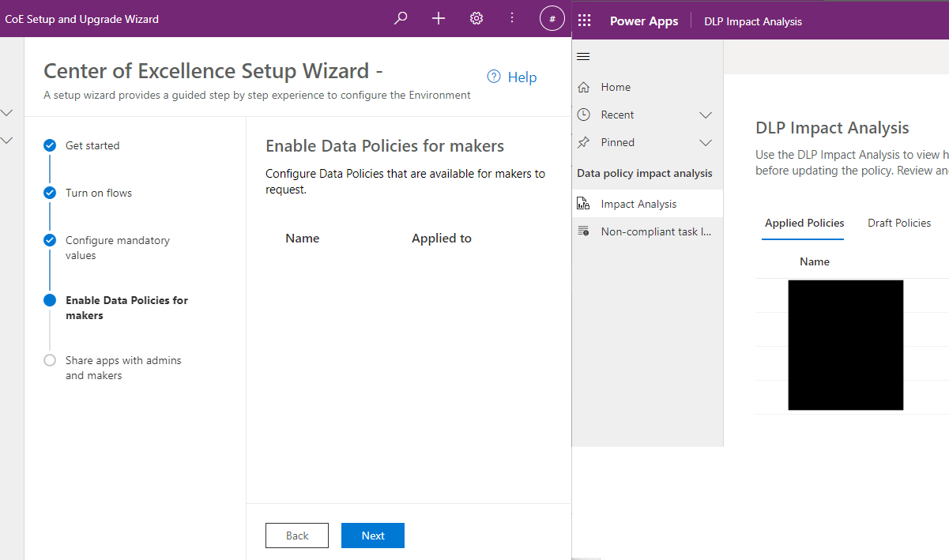Image resolution: width=949 pixels, height=560 pixels.
Task: Expand the Recent section chevron
Action: coord(705,115)
